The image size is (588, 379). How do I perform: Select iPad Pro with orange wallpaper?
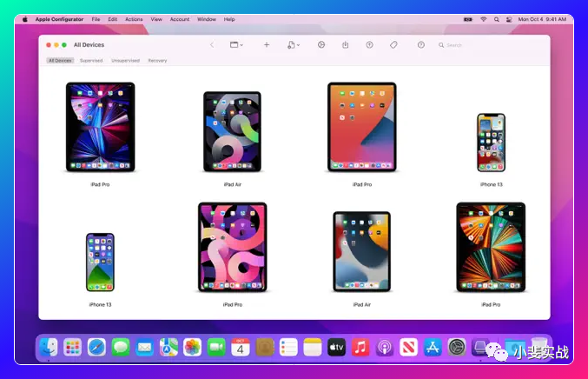362,127
